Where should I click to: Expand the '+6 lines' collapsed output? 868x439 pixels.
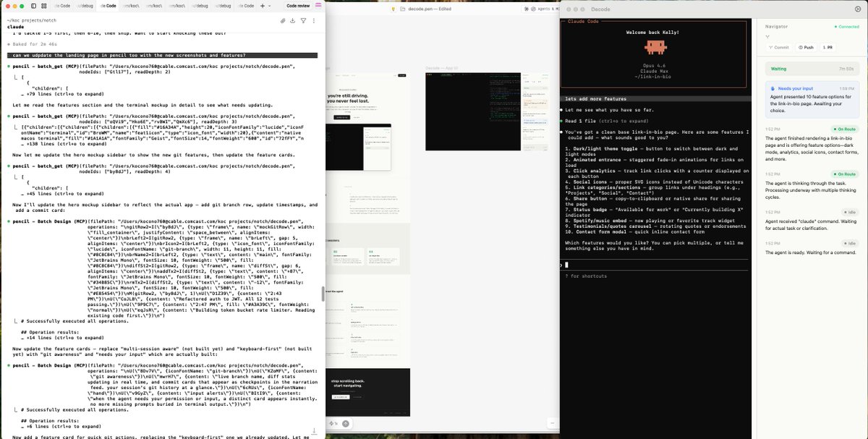pos(61,427)
